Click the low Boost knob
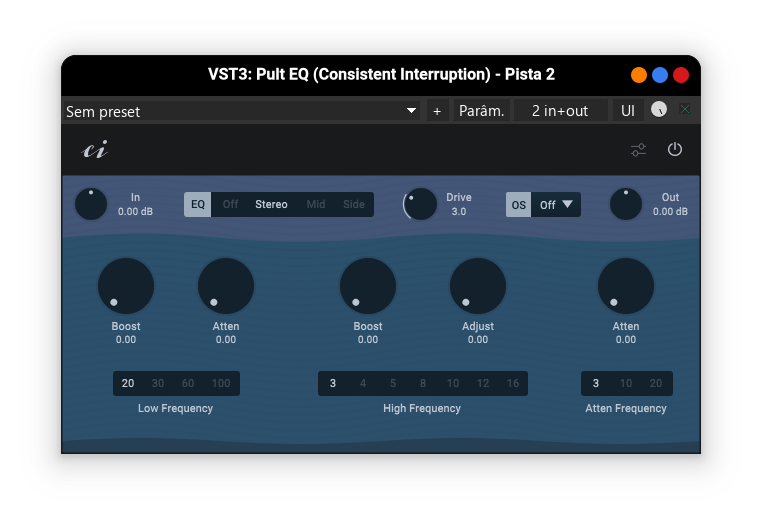 click(126, 286)
